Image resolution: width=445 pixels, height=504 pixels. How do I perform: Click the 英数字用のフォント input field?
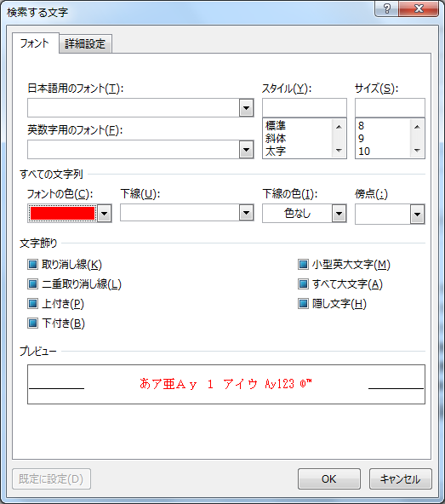click(x=134, y=150)
